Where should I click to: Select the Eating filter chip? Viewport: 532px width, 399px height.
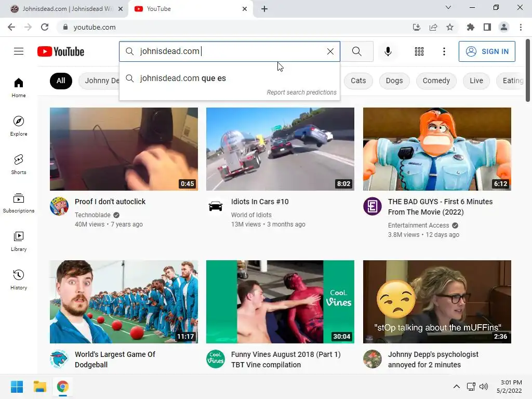click(x=511, y=81)
